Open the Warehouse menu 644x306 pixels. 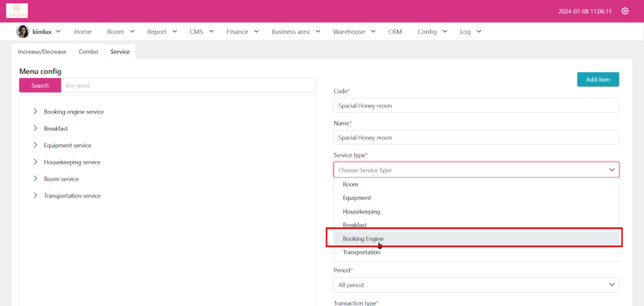[353, 31]
